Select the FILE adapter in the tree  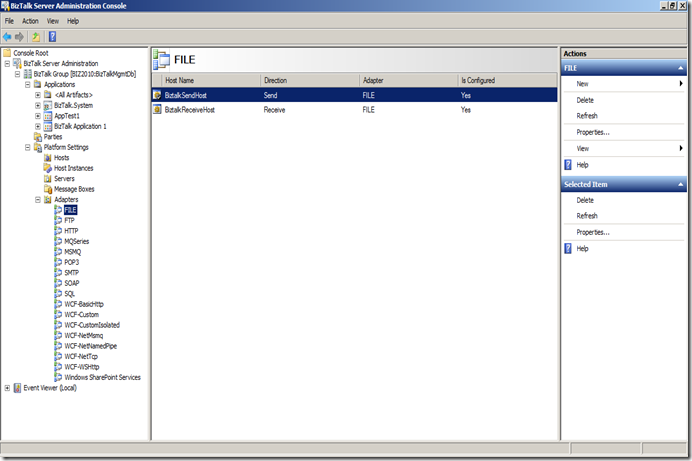(70, 210)
